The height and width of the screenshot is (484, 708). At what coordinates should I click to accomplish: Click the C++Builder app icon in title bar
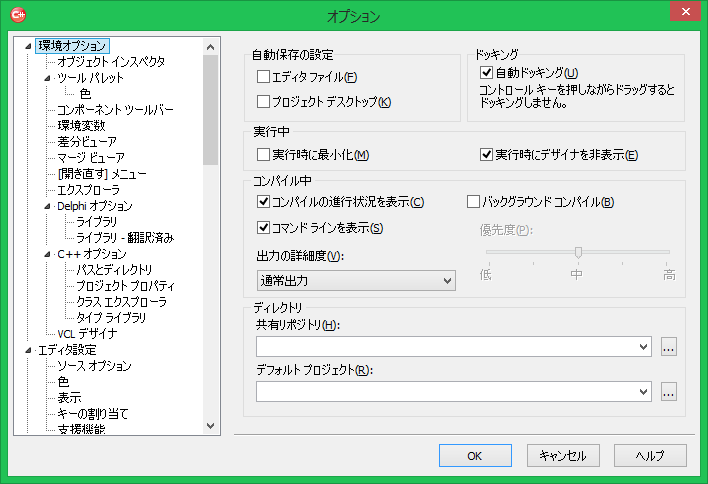coord(17,15)
